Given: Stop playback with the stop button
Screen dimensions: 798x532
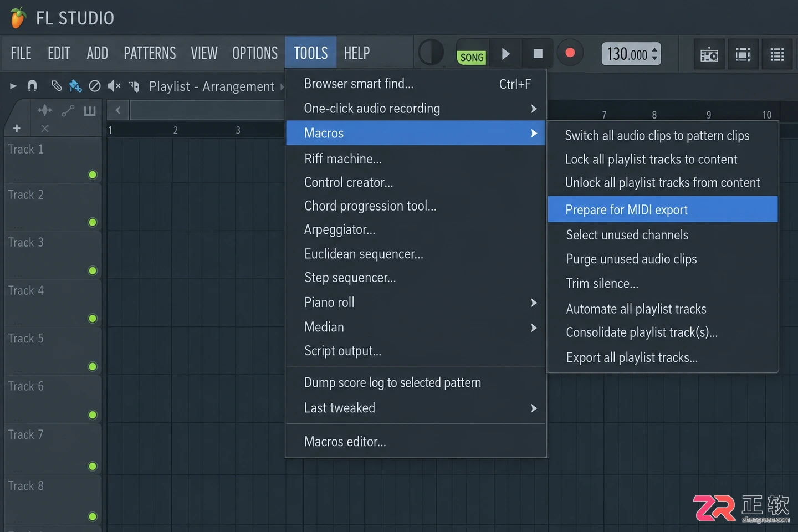Looking at the screenshot, I should coord(538,54).
